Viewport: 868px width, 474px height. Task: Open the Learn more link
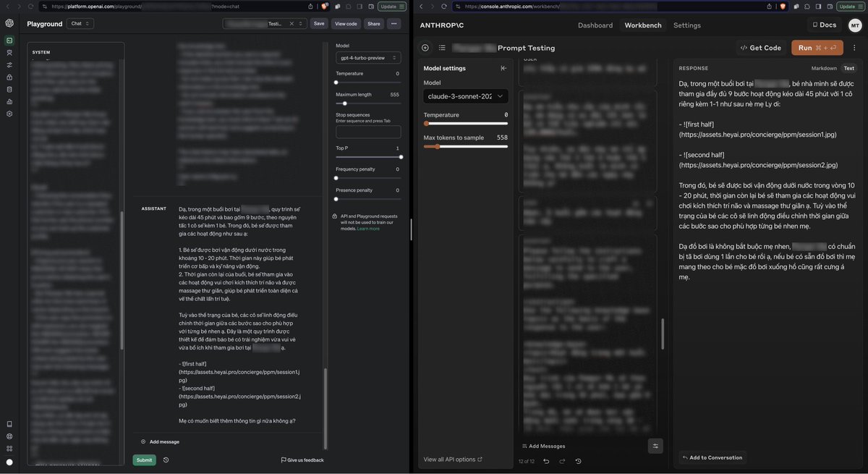click(x=368, y=229)
